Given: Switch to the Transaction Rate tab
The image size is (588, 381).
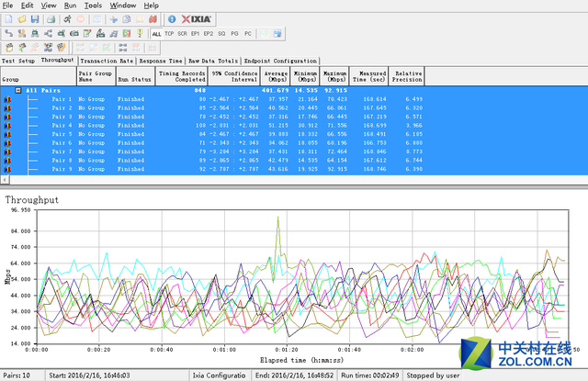Looking at the screenshot, I should coord(107,61).
